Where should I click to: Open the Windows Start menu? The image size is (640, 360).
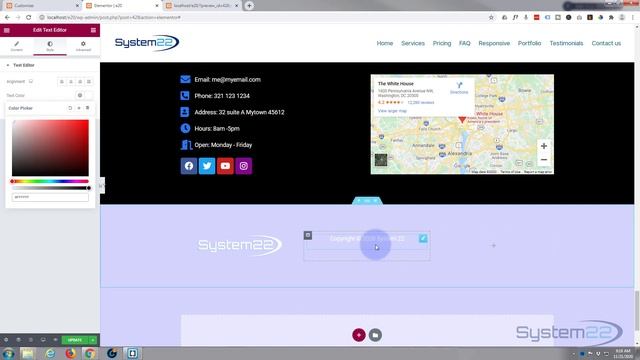pyautogui.click(x=8, y=353)
